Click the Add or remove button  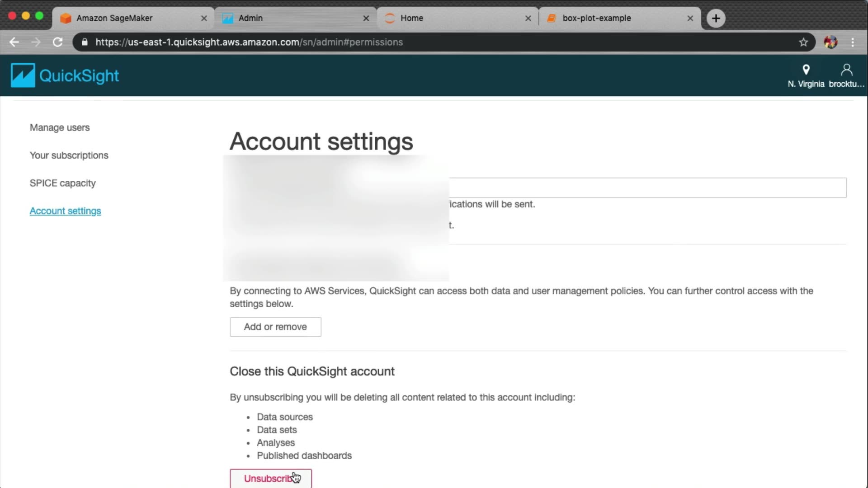[275, 327]
